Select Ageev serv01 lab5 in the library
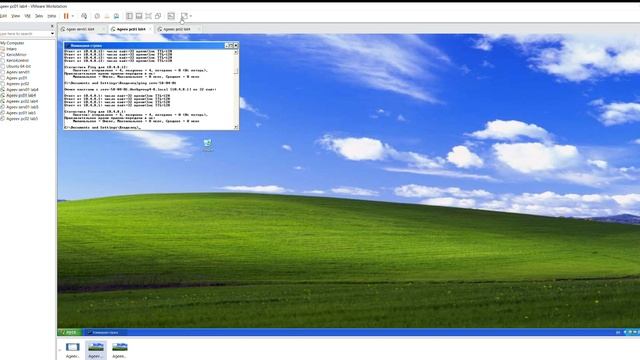Screen dimensions: 640x360 pos(22,107)
